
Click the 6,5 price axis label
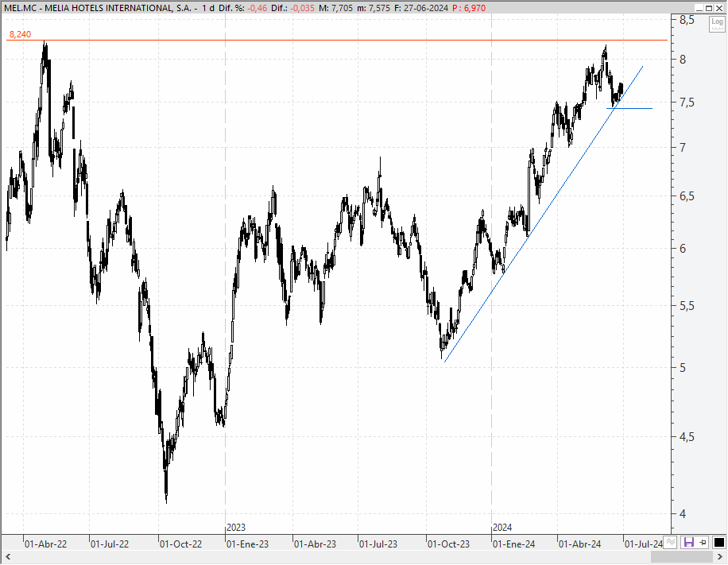687,196
